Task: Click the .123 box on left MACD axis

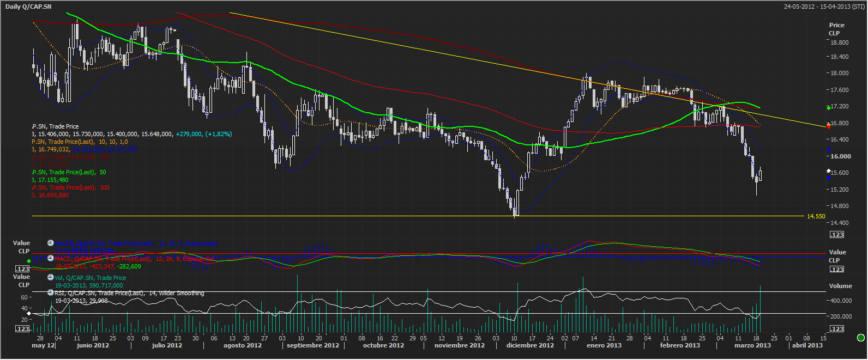Action: tap(22, 269)
